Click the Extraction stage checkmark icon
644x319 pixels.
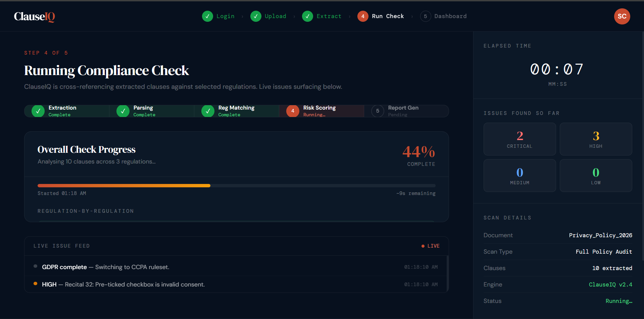(x=38, y=111)
